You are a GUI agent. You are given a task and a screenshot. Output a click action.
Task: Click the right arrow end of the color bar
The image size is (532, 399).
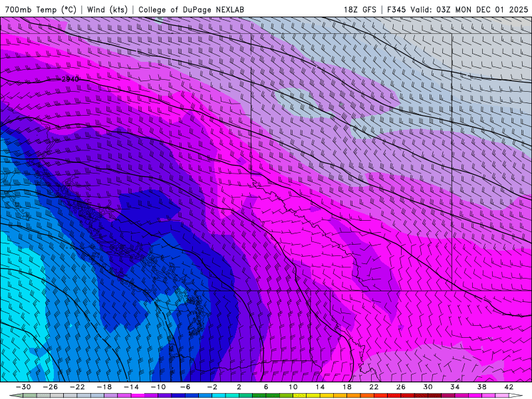[x=516, y=396]
